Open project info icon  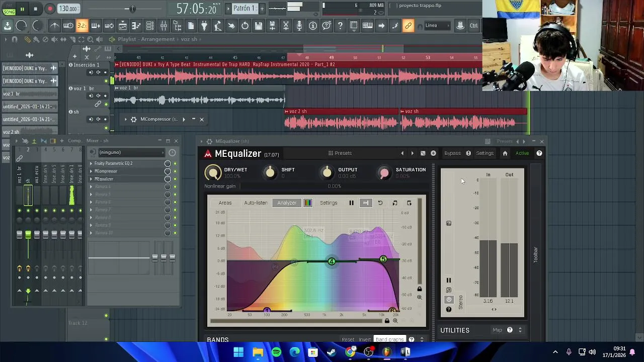313,26
